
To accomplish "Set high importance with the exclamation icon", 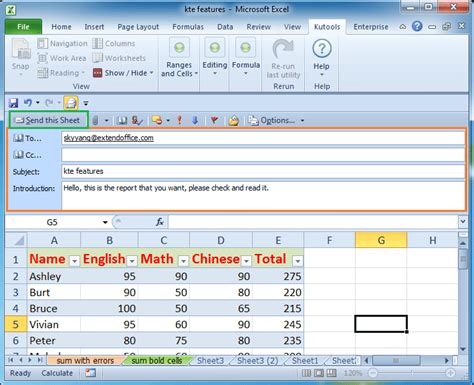I will (180, 120).
